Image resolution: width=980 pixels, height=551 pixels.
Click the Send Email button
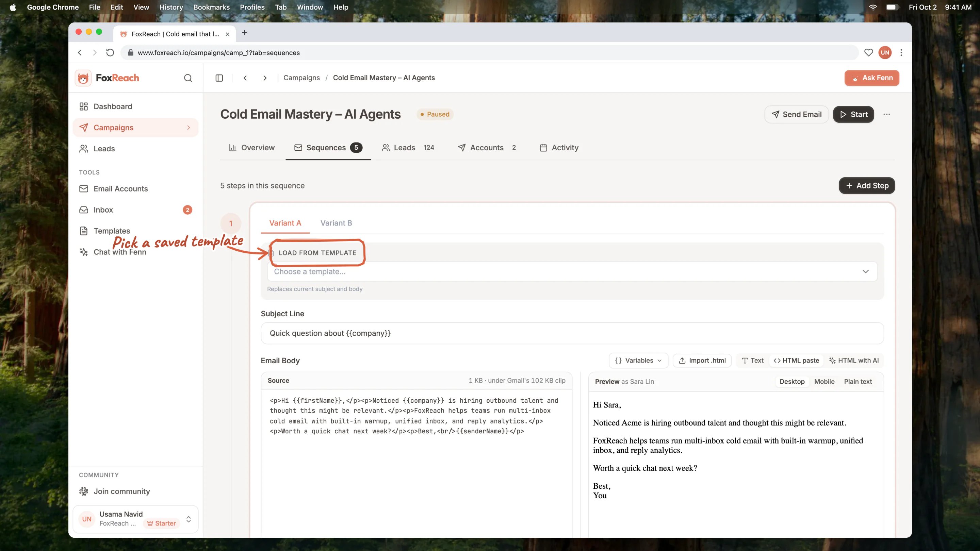tap(796, 115)
